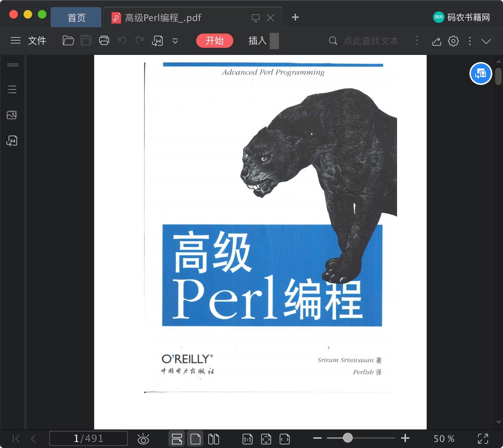Enable continuous scrolling view
503x448 pixels.
tap(177, 439)
